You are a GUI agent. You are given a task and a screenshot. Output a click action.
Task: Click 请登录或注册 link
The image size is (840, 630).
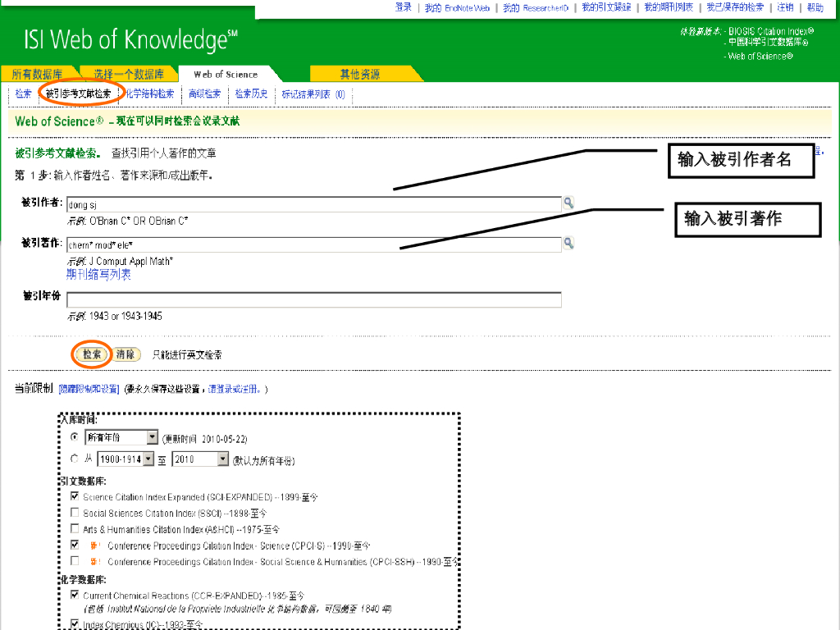tap(235, 389)
